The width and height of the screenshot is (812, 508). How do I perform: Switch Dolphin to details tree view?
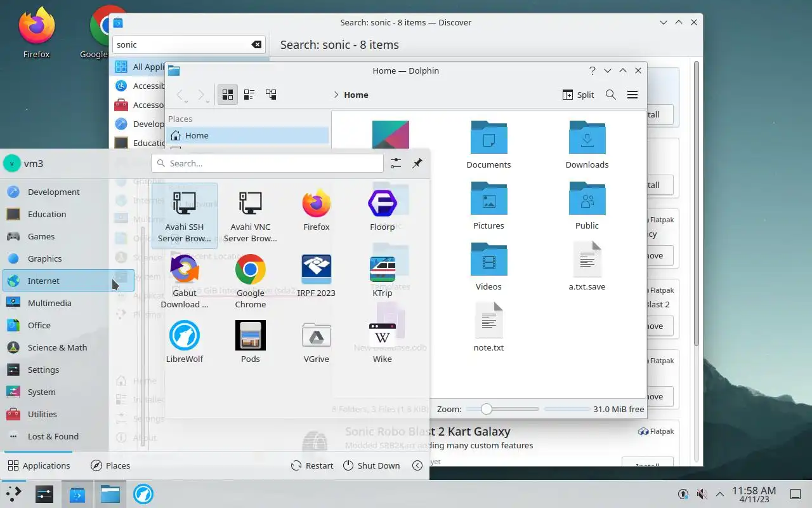coord(271,95)
